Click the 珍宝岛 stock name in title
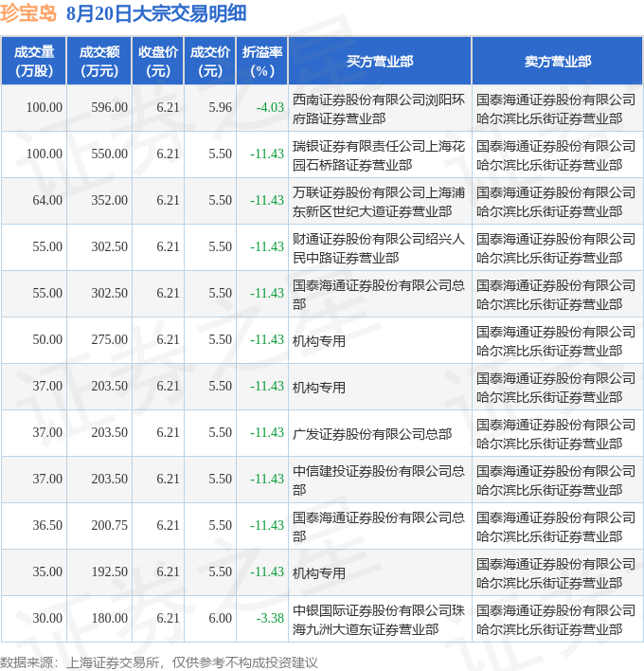This screenshot has height=671, width=644. click(28, 13)
